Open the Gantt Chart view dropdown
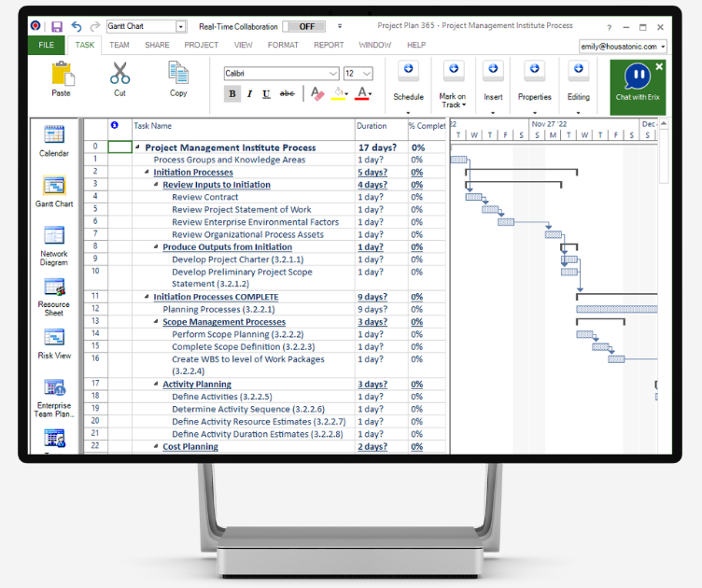The image size is (702, 588). 180,26
